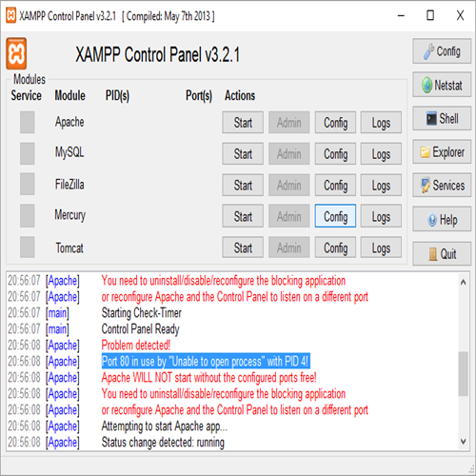Start the FileZilla module
Viewport: 476px width, 476px height.
[243, 185]
